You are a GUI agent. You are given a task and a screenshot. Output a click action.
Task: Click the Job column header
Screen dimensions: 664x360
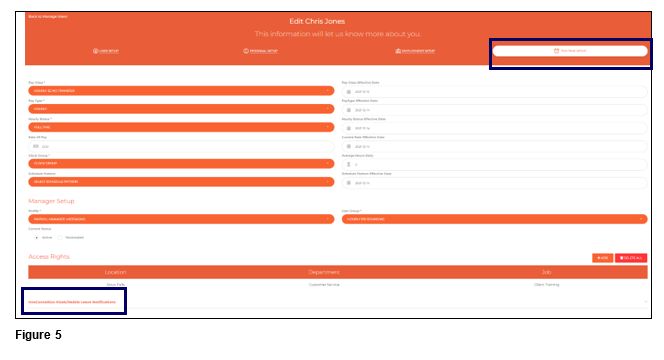pyautogui.click(x=546, y=272)
